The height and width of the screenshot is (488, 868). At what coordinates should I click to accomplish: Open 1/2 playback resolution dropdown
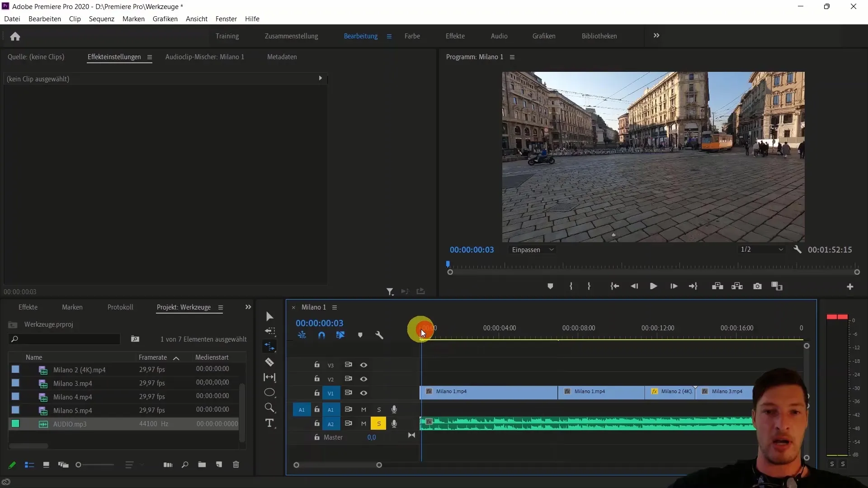(762, 249)
